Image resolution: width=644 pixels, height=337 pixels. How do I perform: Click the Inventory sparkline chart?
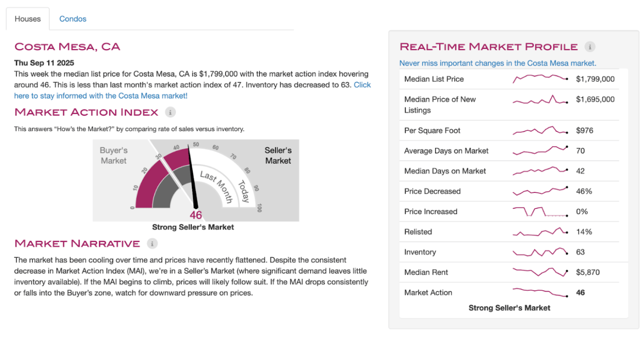pyautogui.click(x=540, y=252)
